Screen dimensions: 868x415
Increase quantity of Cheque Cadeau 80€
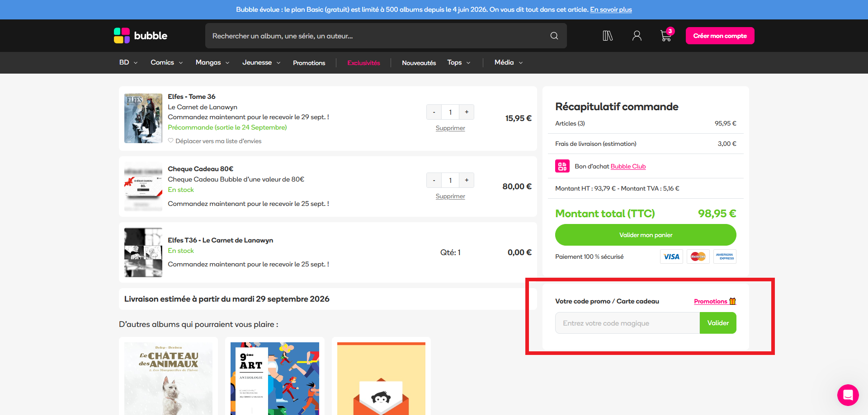(x=467, y=180)
